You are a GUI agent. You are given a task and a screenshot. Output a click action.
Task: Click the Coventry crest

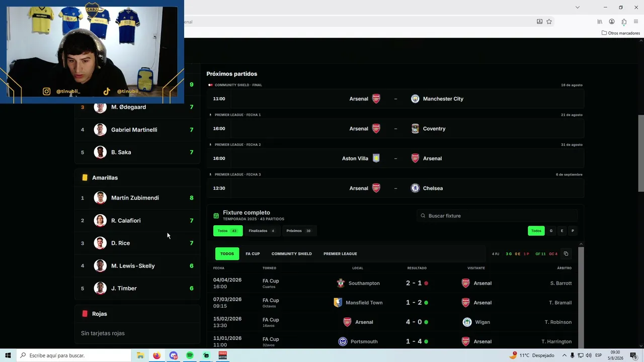click(415, 129)
